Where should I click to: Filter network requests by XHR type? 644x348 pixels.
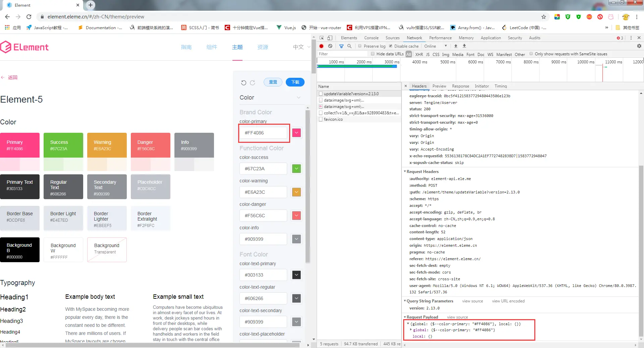(419, 54)
